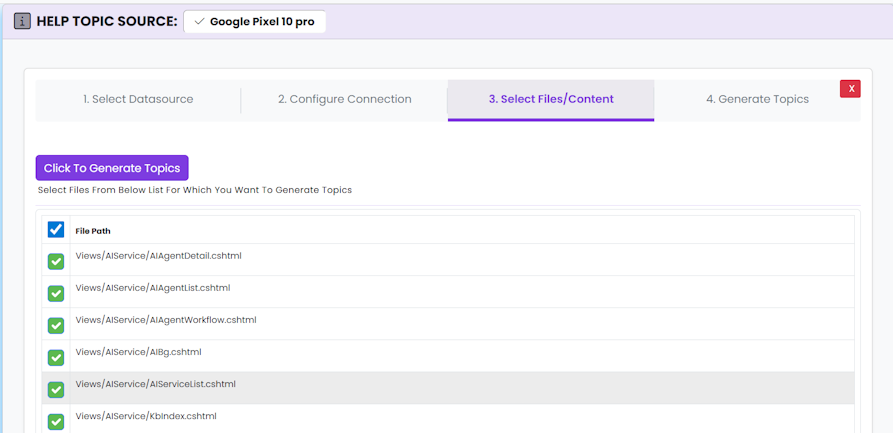Screen dimensions: 893x433
Task: Click the red X close icon
Action: pyautogui.click(x=851, y=89)
